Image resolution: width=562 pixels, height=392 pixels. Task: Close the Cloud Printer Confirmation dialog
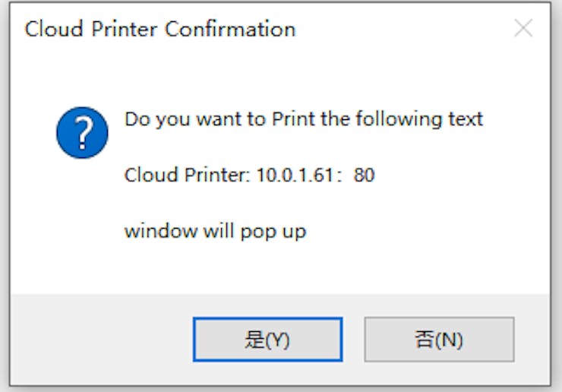tap(523, 29)
